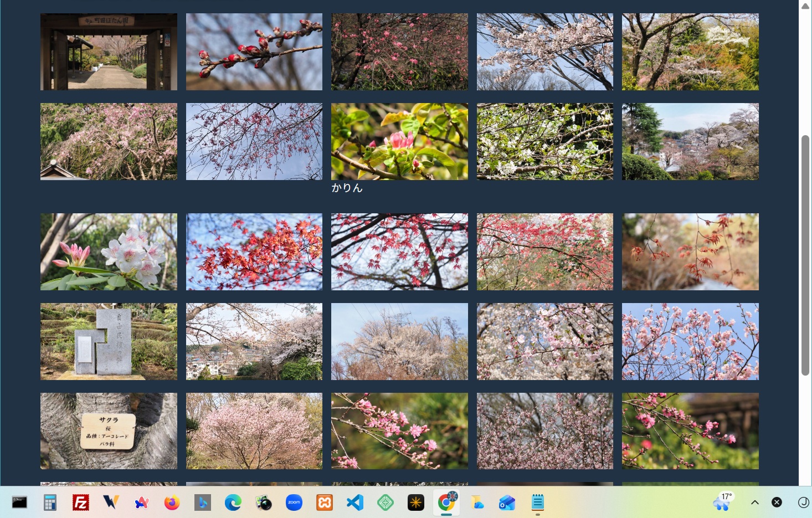The image size is (812, 518).
Task: Launch the Calculator app in taskbar
Action: tap(50, 502)
